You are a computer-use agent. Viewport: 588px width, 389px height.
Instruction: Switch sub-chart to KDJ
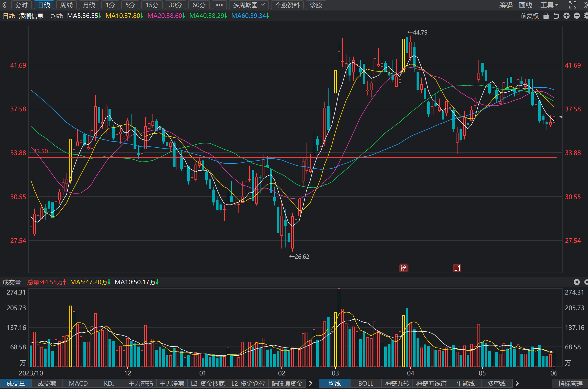point(109,384)
